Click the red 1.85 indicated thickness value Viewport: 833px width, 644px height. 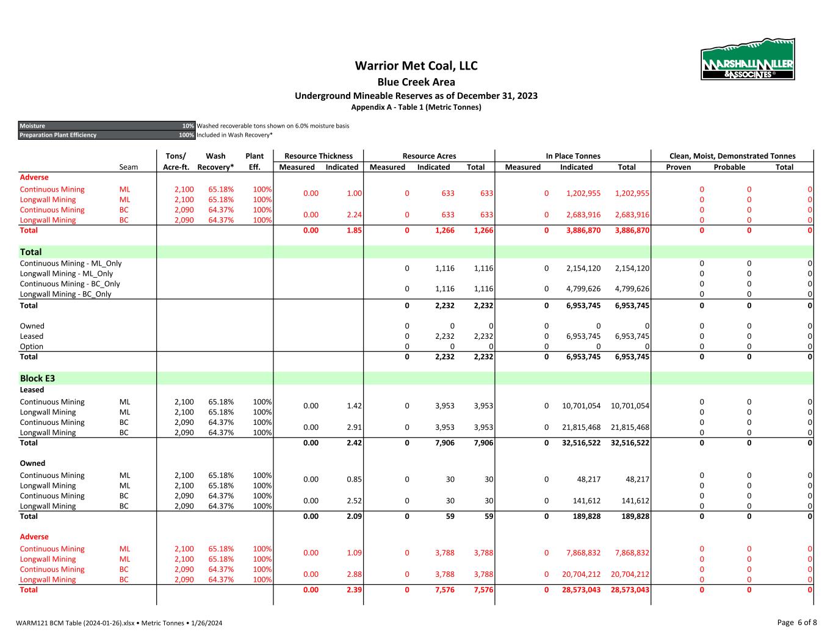point(354,231)
